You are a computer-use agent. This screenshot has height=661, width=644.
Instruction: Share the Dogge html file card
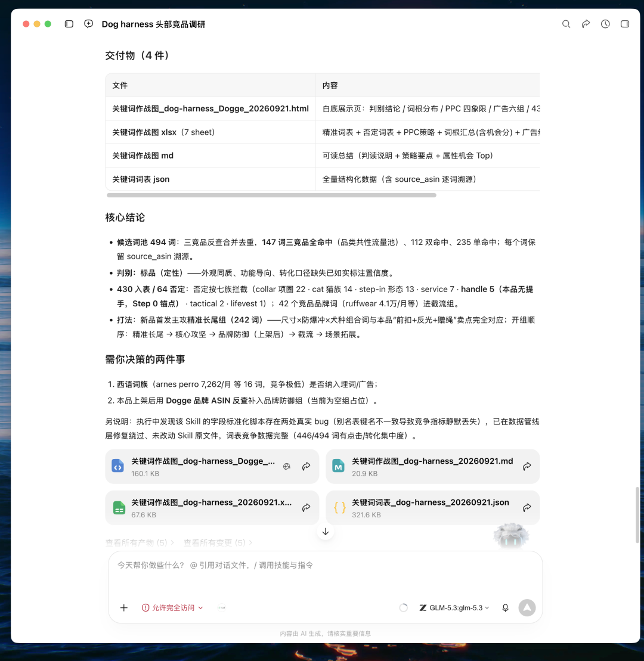coord(306,466)
